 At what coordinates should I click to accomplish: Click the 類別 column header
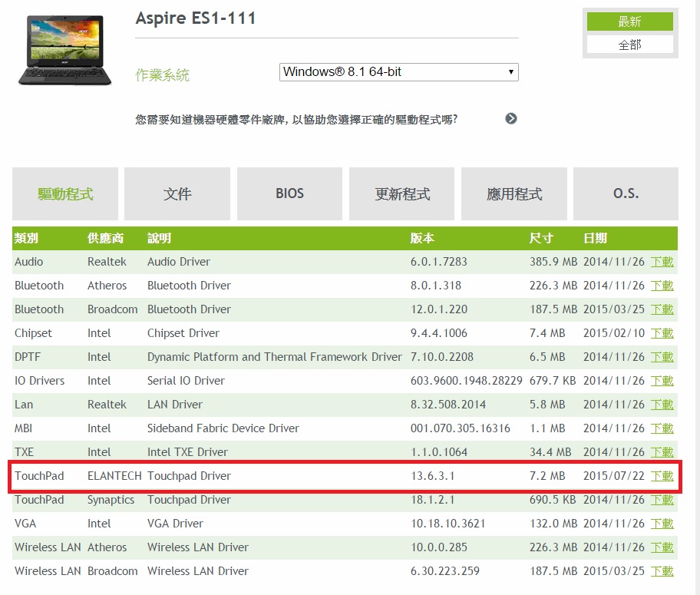pos(26,238)
